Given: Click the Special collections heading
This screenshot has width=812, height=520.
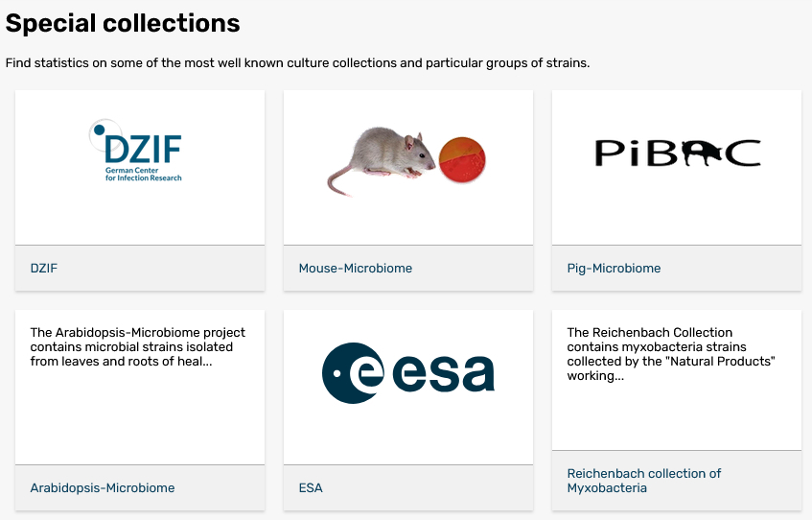Looking at the screenshot, I should 123,22.
